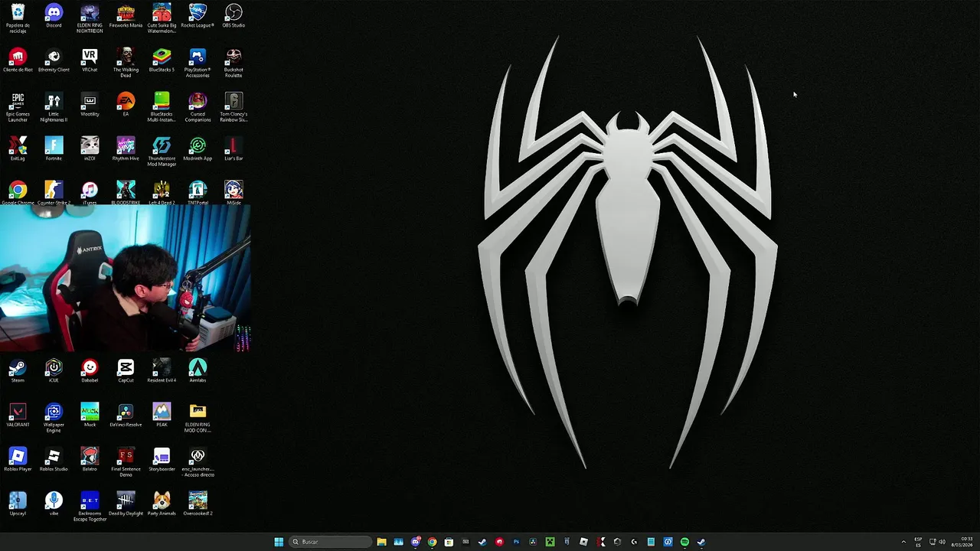Select the iTunes desktop shortcut

pos(90,193)
